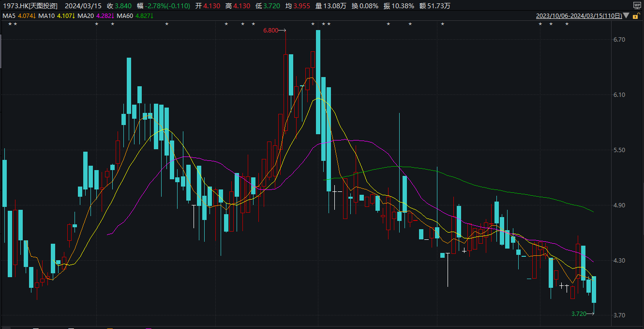Click the last candlestick on the chart

[594, 289]
